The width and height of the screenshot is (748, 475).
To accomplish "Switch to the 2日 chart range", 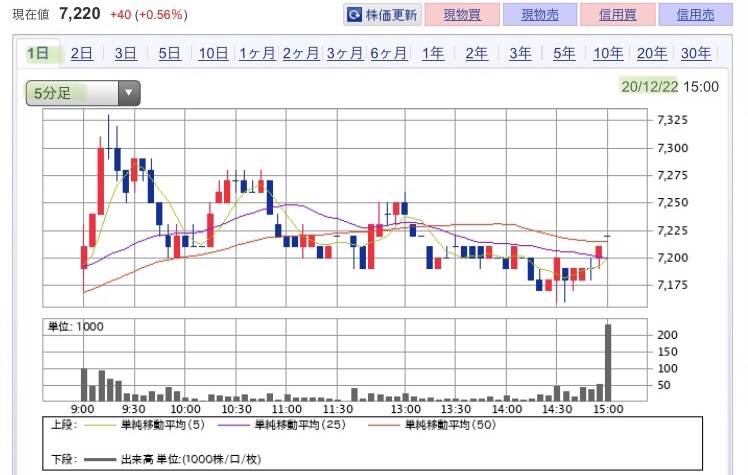I will [x=82, y=53].
